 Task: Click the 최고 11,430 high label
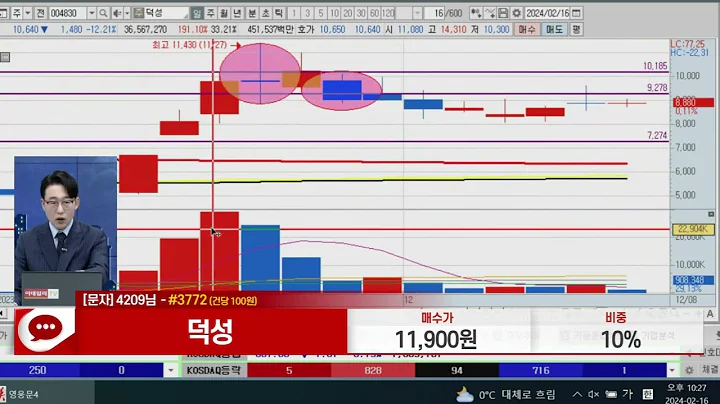click(x=190, y=45)
